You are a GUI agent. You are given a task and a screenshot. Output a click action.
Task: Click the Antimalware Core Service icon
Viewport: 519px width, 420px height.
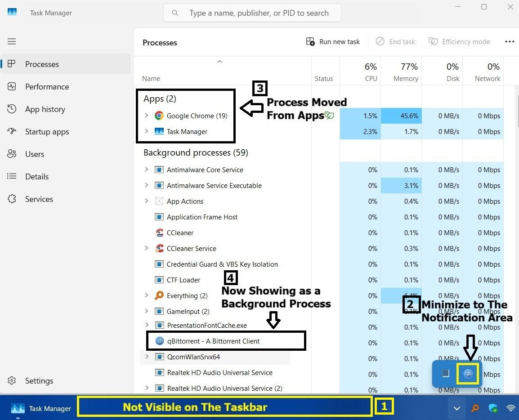[x=159, y=170]
